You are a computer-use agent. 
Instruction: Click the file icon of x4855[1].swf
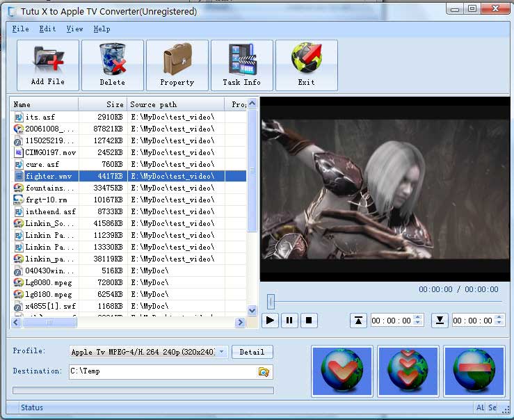(19, 306)
